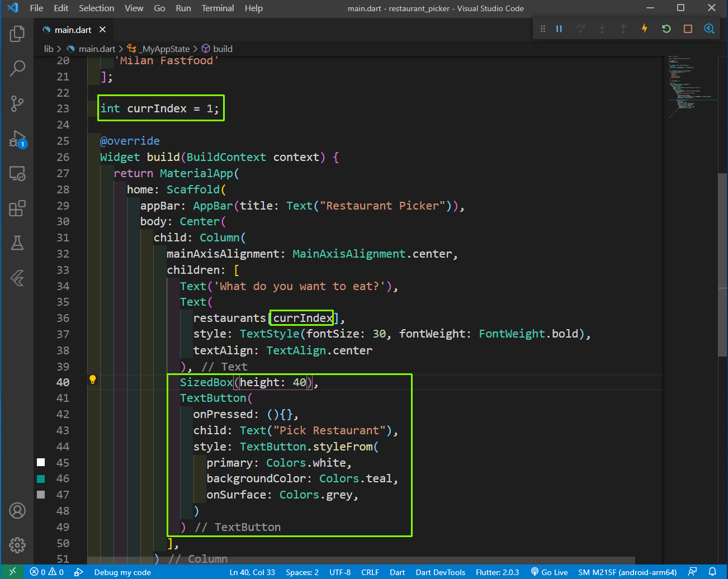The width and height of the screenshot is (728, 579).
Task: Click Flutter: 2.0.3 version in status bar
Action: [497, 572]
